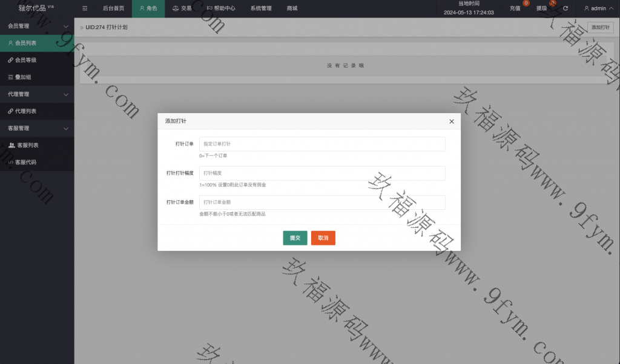Collapse the 代理管理 sidebar group
Viewport: 620px width, 364px height.
66,94
